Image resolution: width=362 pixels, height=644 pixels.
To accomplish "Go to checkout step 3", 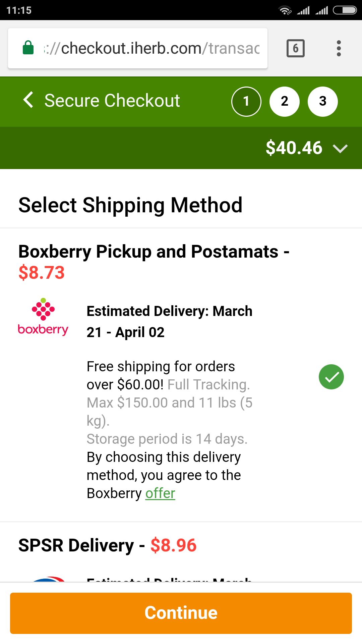I will [322, 101].
